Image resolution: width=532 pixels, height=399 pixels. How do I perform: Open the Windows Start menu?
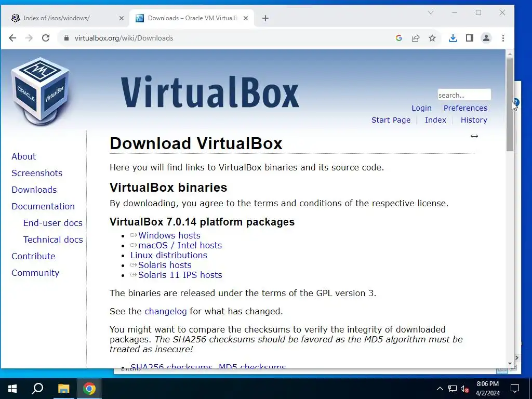click(x=12, y=389)
